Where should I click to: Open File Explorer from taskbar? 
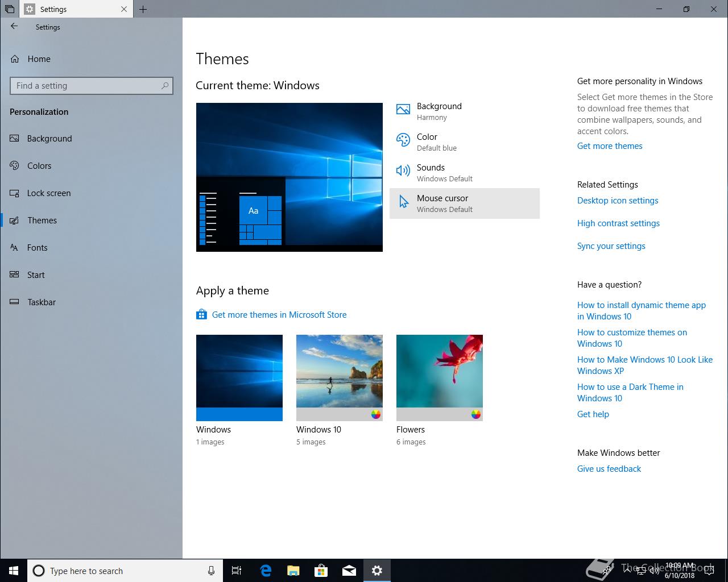coord(293,571)
